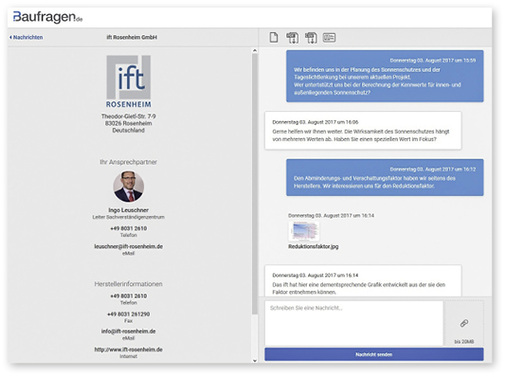Click the leuschner@ift-rosenheim.de email address
This screenshot has height=377, width=506.
(128, 246)
